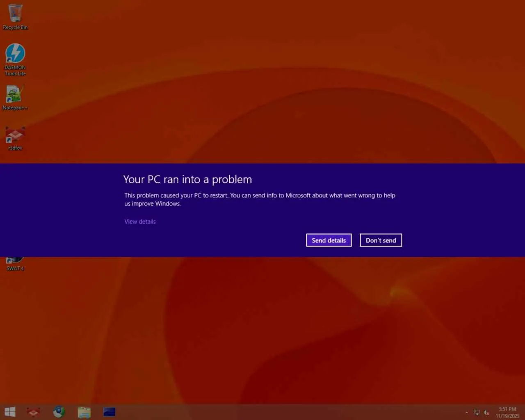This screenshot has height=420, width=525.
Task: Open the network icon in system tray
Action: 477,412
